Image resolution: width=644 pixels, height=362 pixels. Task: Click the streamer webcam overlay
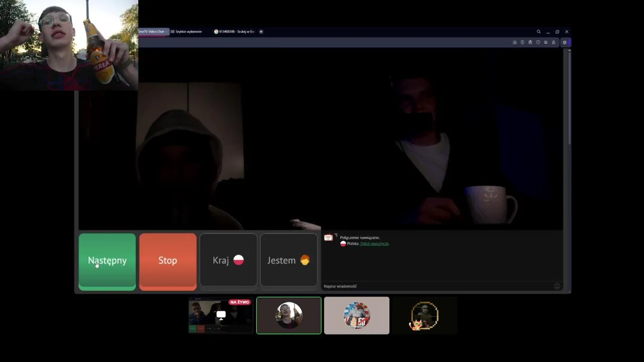pyautogui.click(x=69, y=45)
